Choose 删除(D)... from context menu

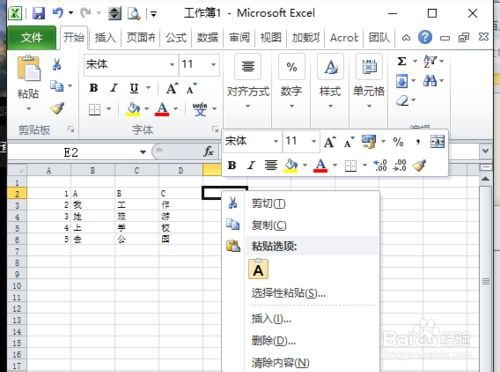(301, 341)
